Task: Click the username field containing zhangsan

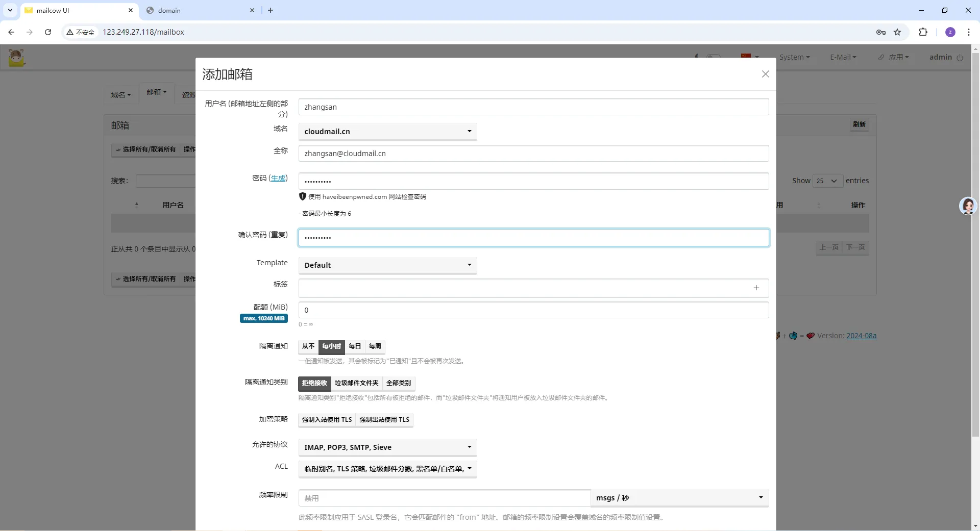Action: 534,107
